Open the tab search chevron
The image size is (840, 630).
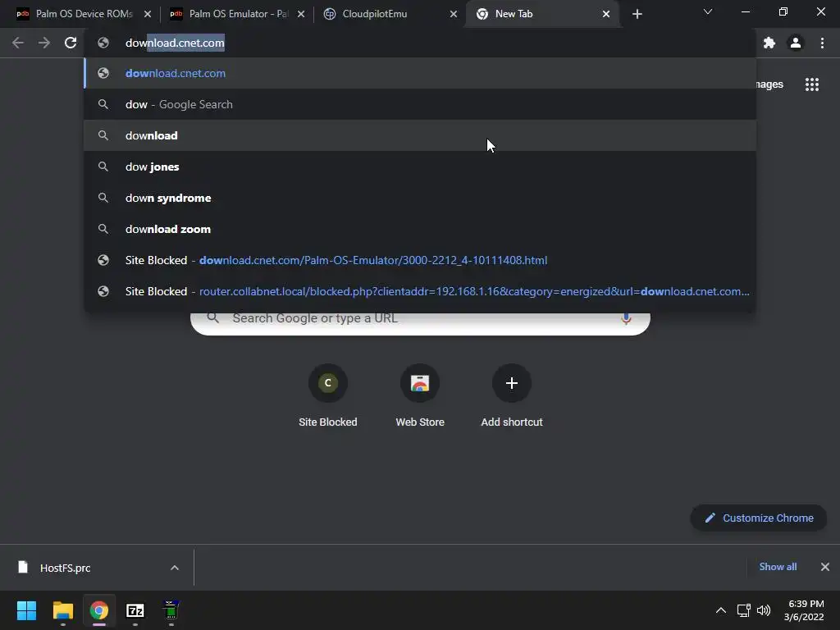708,11
